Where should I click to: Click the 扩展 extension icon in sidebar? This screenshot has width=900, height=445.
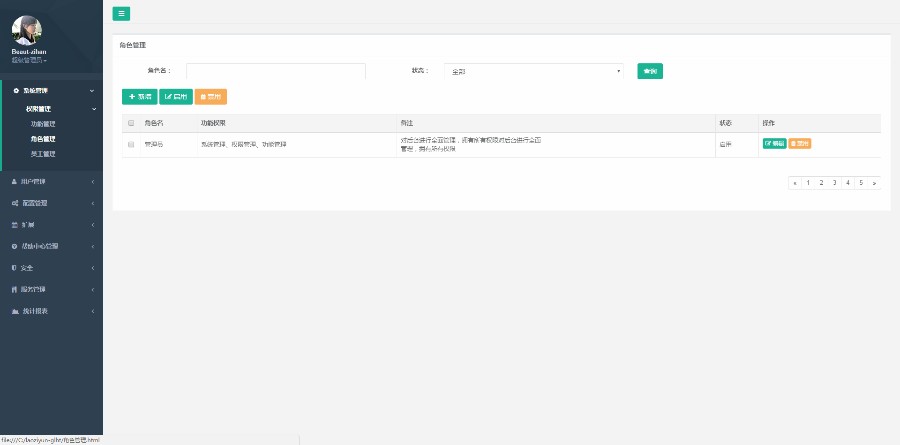coord(15,225)
